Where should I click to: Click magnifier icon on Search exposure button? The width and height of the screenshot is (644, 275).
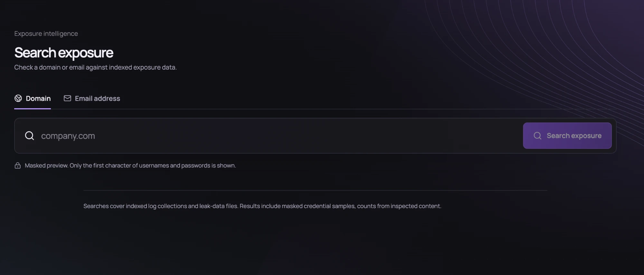click(x=537, y=136)
